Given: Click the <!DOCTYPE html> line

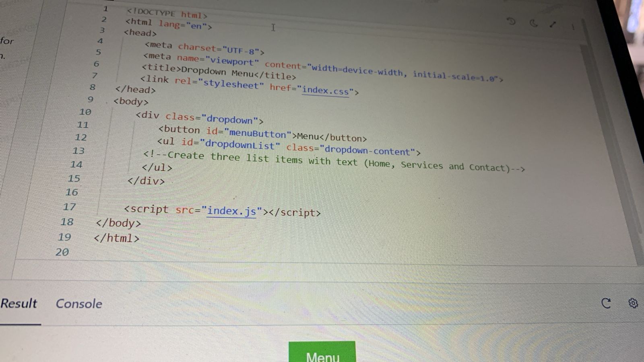Looking at the screenshot, I should (167, 14).
